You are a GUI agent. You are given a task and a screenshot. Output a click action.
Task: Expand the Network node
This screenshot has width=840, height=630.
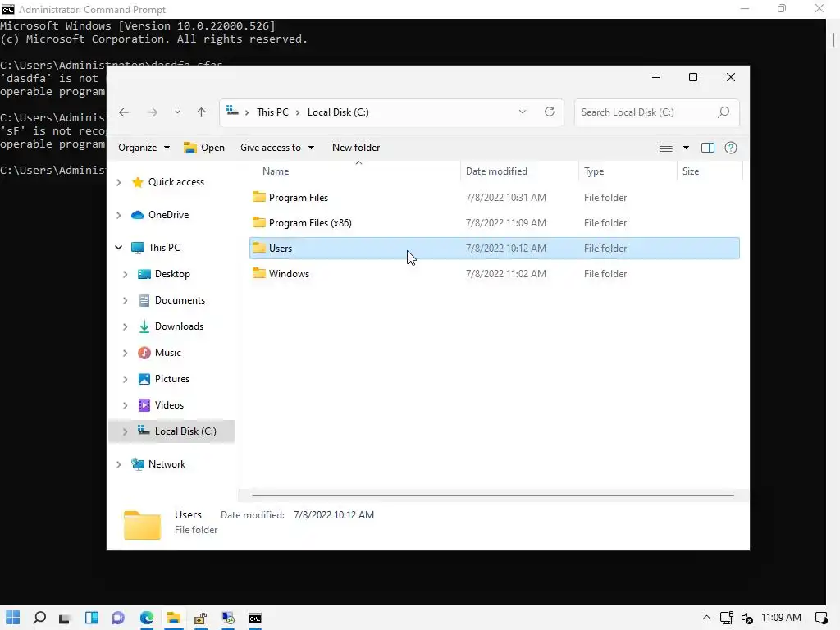[118, 465]
